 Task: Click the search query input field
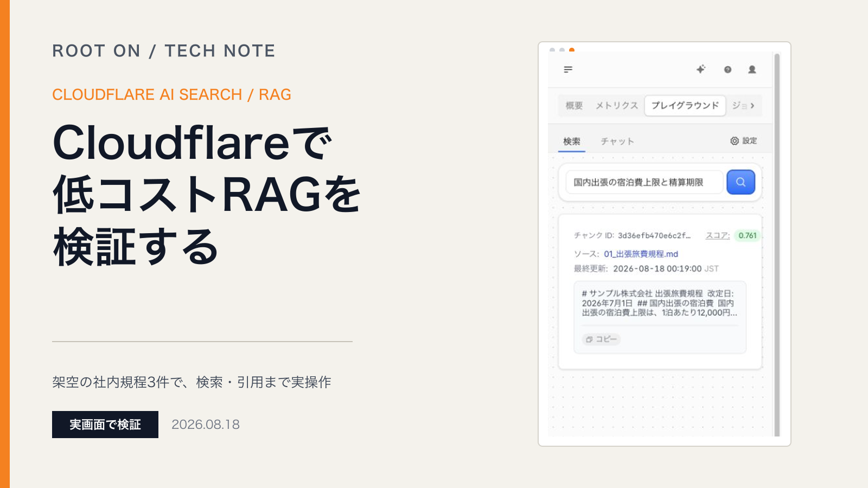point(644,182)
